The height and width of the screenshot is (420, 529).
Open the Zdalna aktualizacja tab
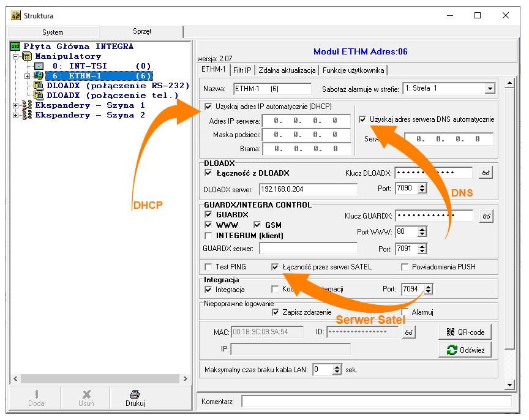pyautogui.click(x=287, y=70)
